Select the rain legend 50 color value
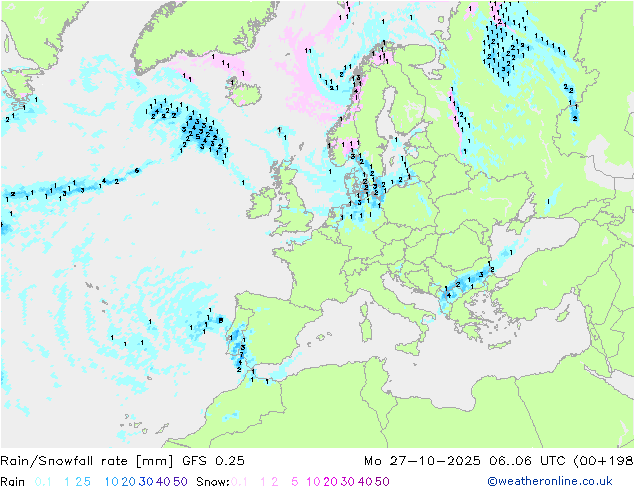 pyautogui.click(x=180, y=482)
